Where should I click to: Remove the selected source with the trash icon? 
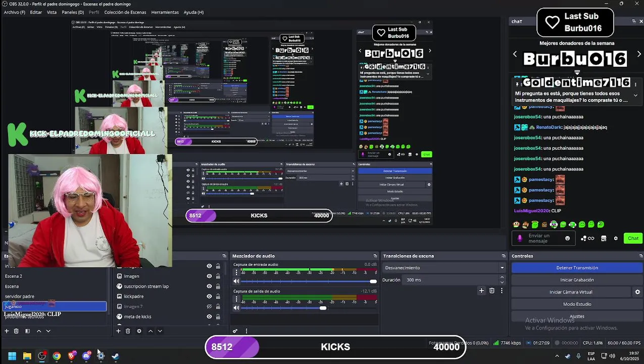[128, 331]
